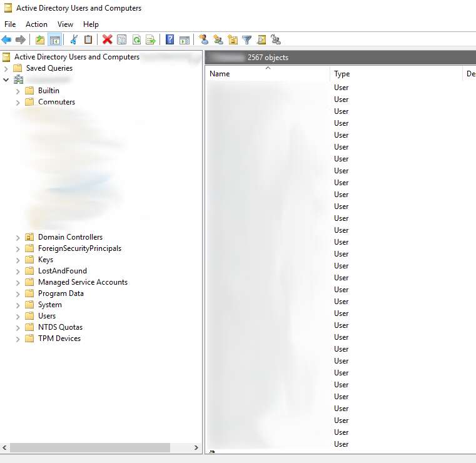476x463 pixels.
Task: Expand the LostAndFound container
Action: pos(18,272)
